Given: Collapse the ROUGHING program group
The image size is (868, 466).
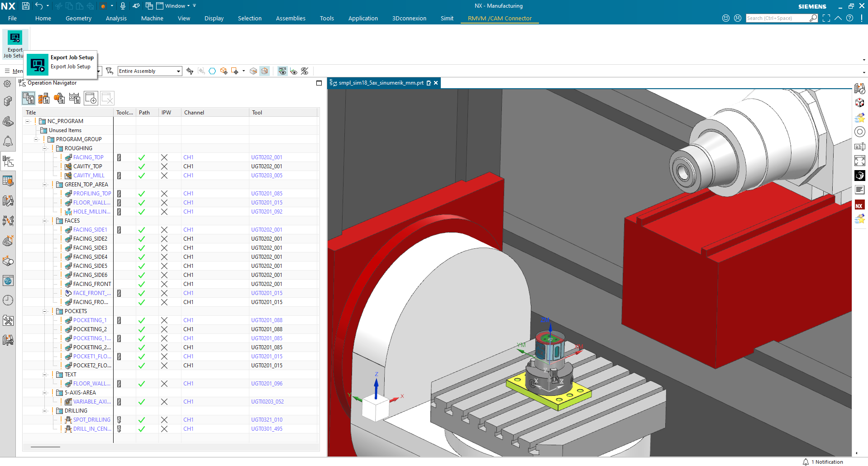Looking at the screenshot, I should (45, 148).
